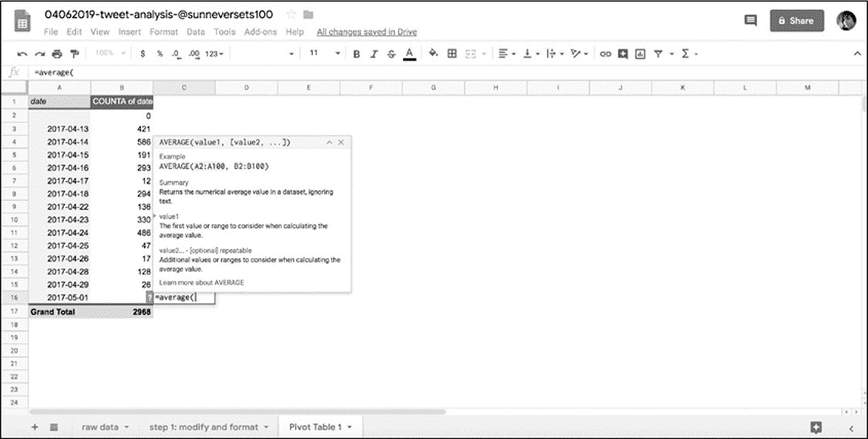Select the paint format tool
868x439 pixels.
click(75, 54)
